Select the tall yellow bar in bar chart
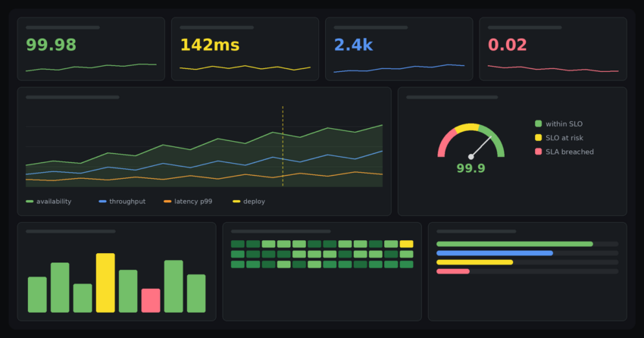 click(x=105, y=283)
